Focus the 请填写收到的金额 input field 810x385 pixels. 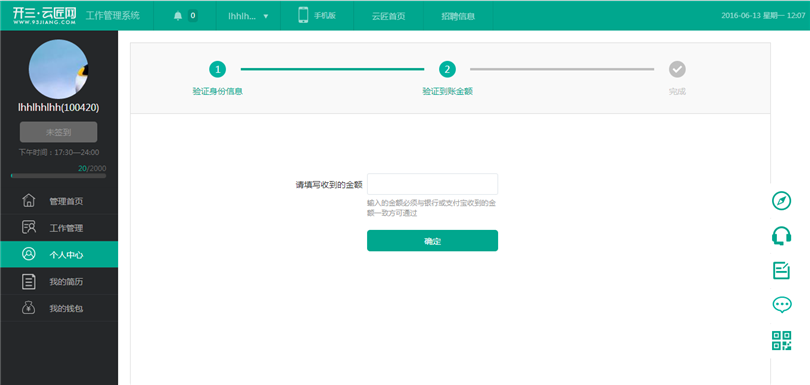pyautogui.click(x=432, y=184)
